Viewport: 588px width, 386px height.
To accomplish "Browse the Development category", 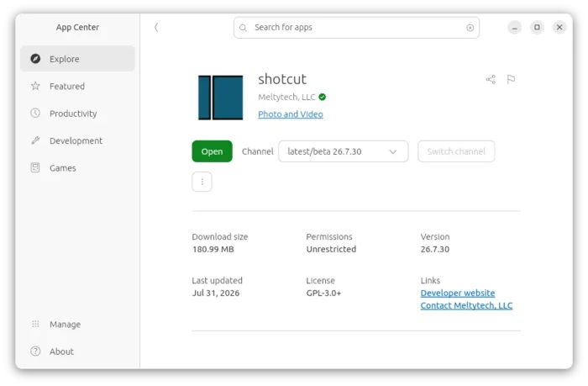I will 77,140.
